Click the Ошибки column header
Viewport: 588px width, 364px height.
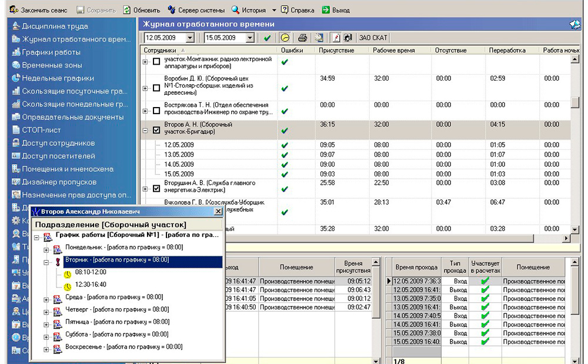296,50
